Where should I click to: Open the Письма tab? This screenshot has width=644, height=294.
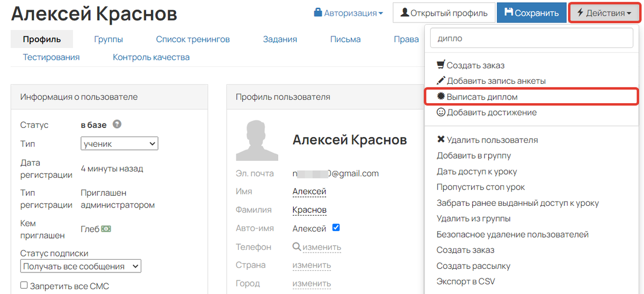345,39
